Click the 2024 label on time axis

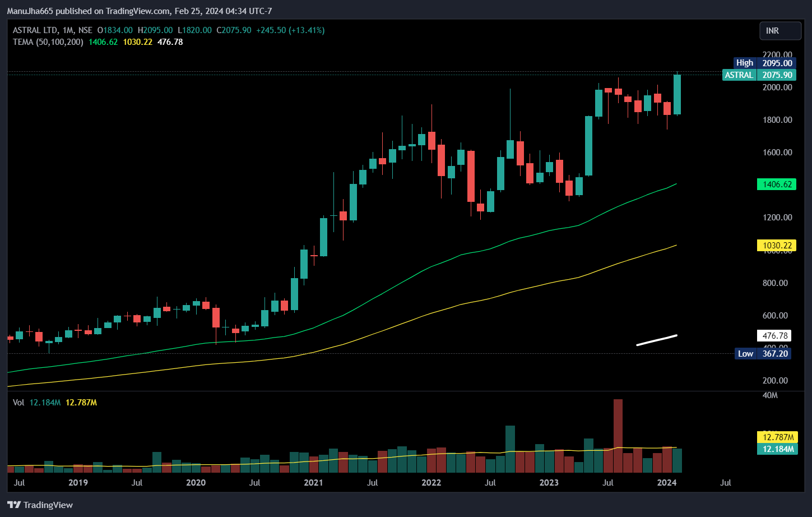666,483
